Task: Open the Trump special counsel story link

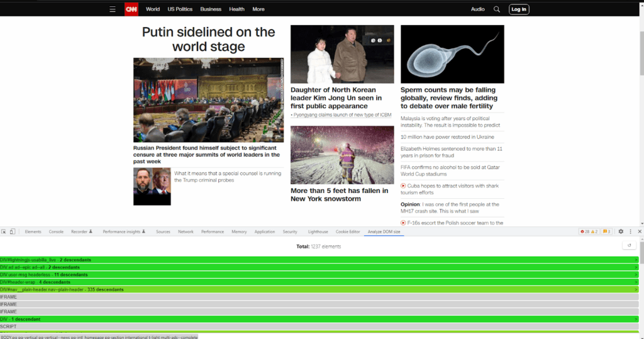Action: pos(228,177)
